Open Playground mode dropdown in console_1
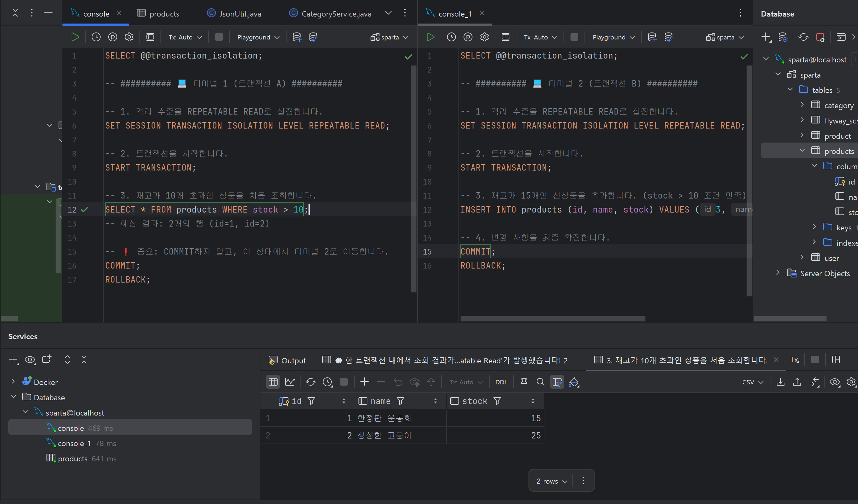Viewport: 858px width, 504px height. click(613, 37)
